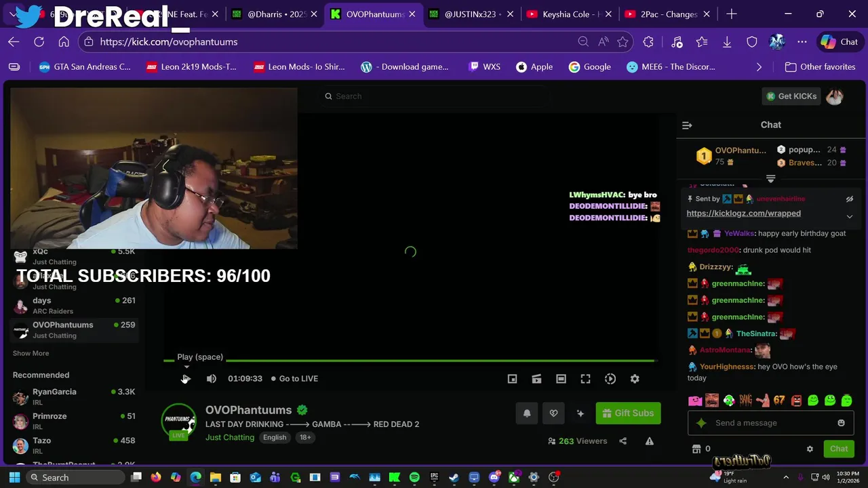This screenshot has width=868, height=488.
Task: Switch to the Keyshia Cole YouTube tab
Action: tap(570, 14)
